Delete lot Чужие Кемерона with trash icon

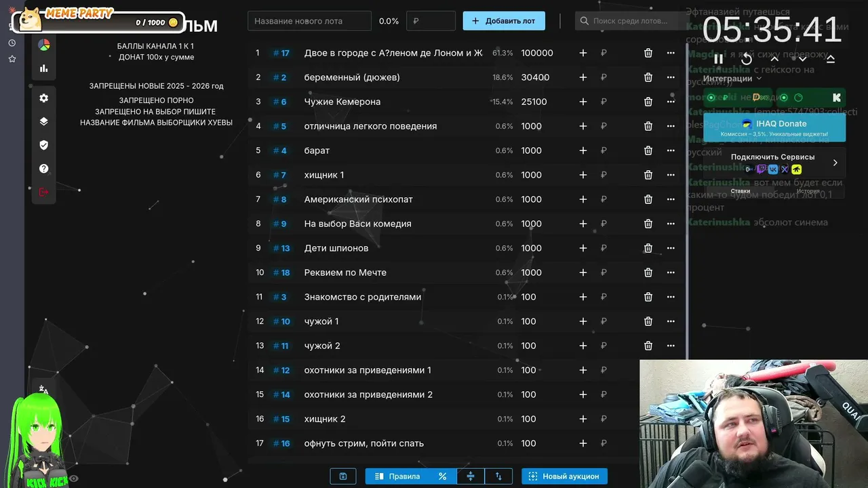click(648, 102)
